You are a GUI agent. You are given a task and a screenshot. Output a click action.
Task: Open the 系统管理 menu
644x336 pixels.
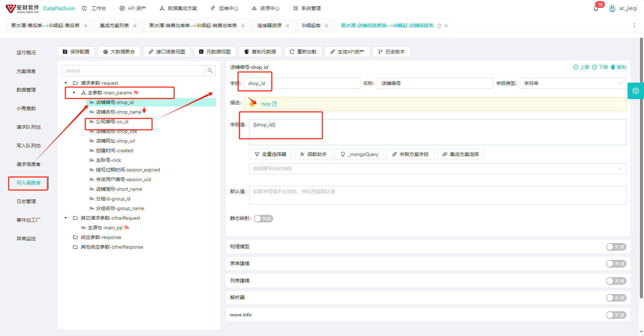click(x=307, y=8)
